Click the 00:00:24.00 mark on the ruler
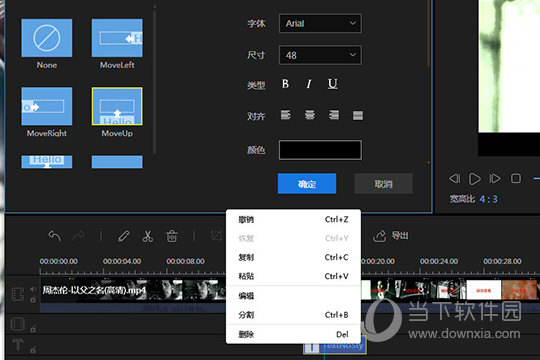This screenshot has height=360, width=540. 439,261
